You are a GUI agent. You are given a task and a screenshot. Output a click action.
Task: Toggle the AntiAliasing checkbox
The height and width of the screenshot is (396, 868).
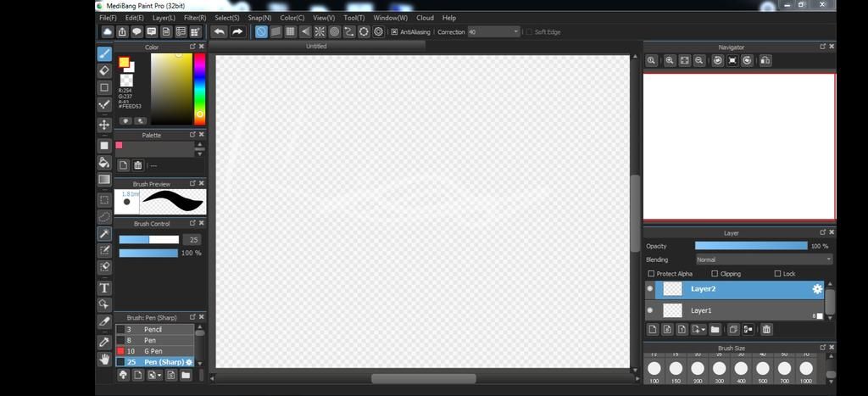pyautogui.click(x=394, y=32)
